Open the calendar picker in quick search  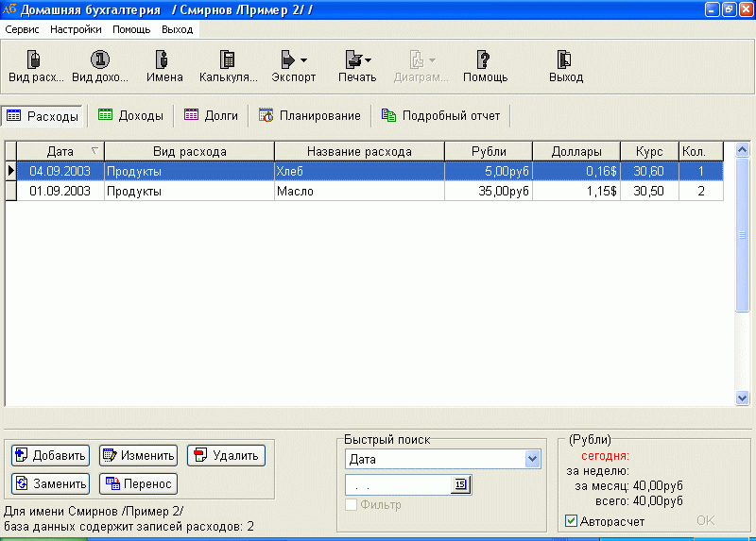point(460,484)
